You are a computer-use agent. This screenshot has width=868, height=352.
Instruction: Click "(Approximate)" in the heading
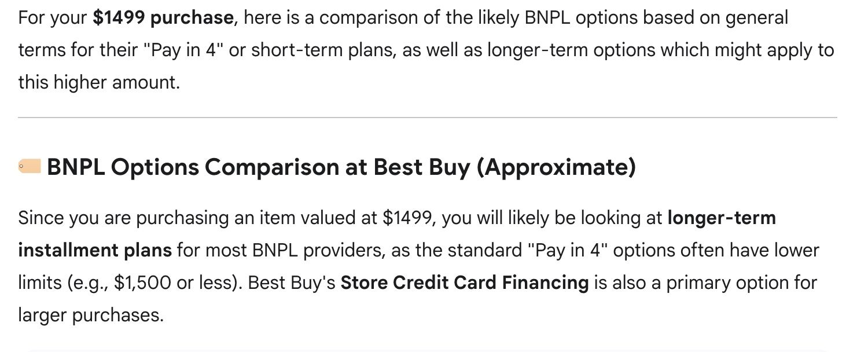click(556, 167)
